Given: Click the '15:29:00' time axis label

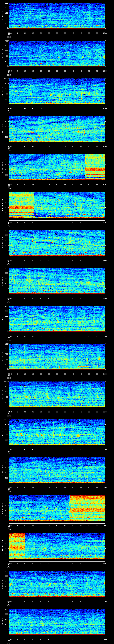Looking at the screenshot, I should (x=9, y=601).
